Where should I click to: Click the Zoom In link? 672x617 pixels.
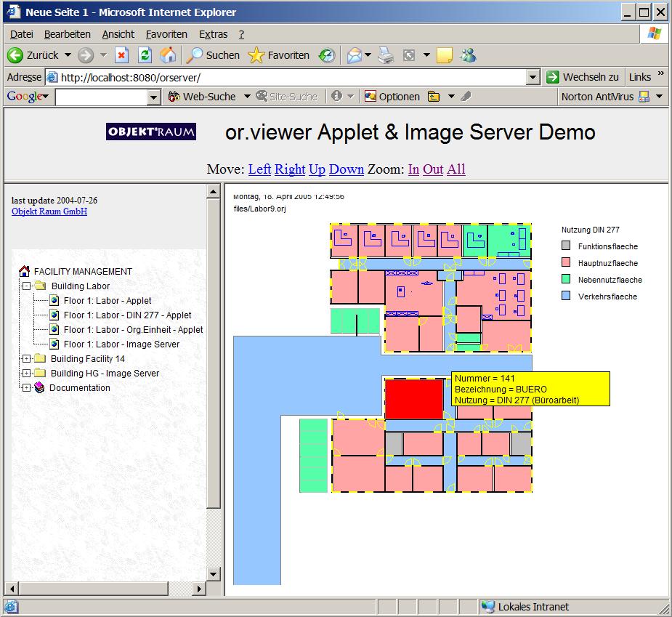point(413,169)
